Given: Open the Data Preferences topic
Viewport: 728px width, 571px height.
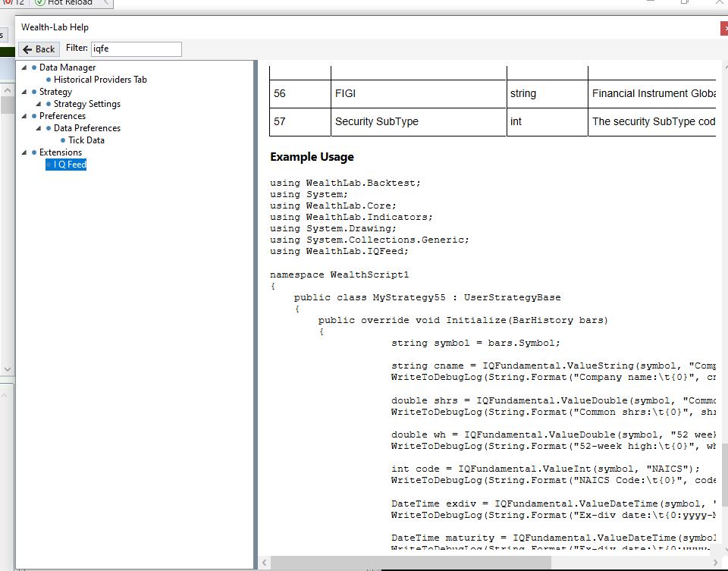Looking at the screenshot, I should pos(86,127).
